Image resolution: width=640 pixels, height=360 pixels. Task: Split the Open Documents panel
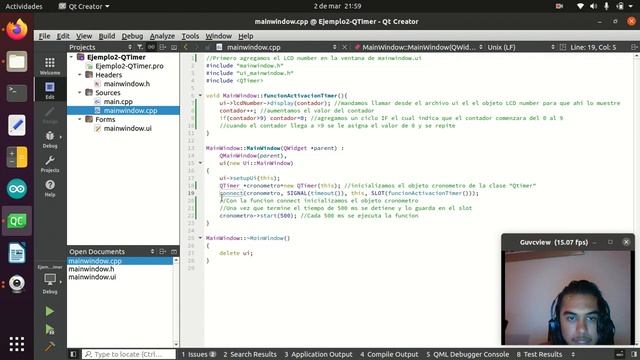tap(162, 251)
